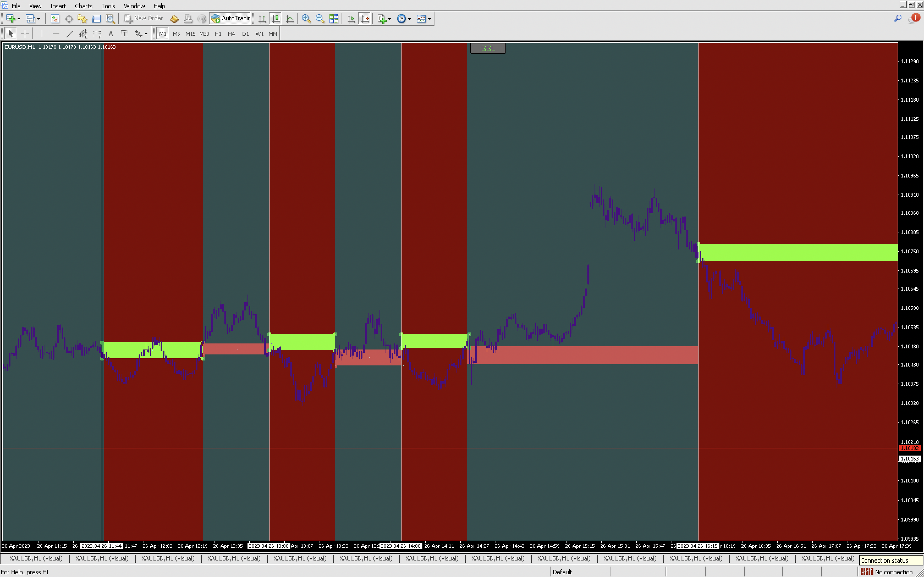Click the SSL button on chart

[488, 48]
